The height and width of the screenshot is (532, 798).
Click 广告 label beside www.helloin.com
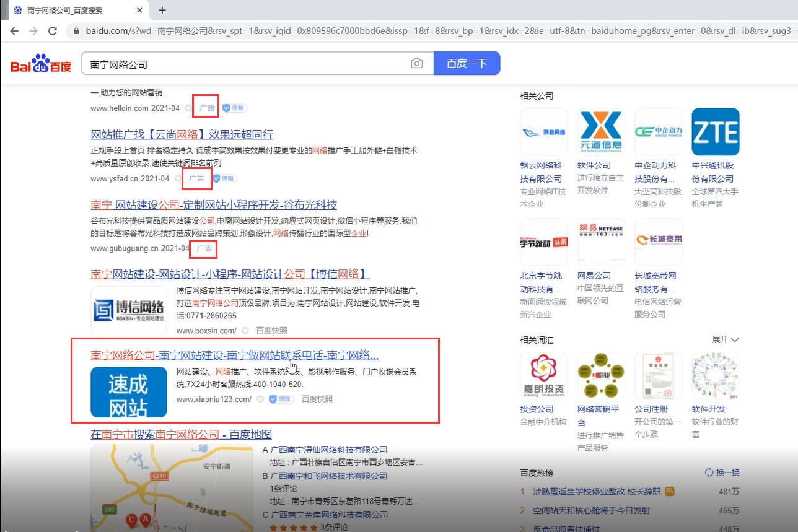tap(207, 108)
